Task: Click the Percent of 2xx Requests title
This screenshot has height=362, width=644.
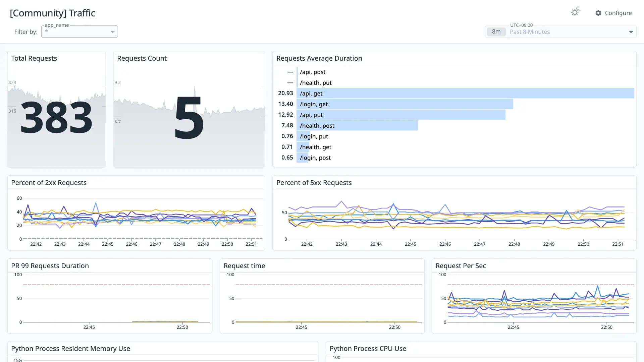Action: (49, 183)
